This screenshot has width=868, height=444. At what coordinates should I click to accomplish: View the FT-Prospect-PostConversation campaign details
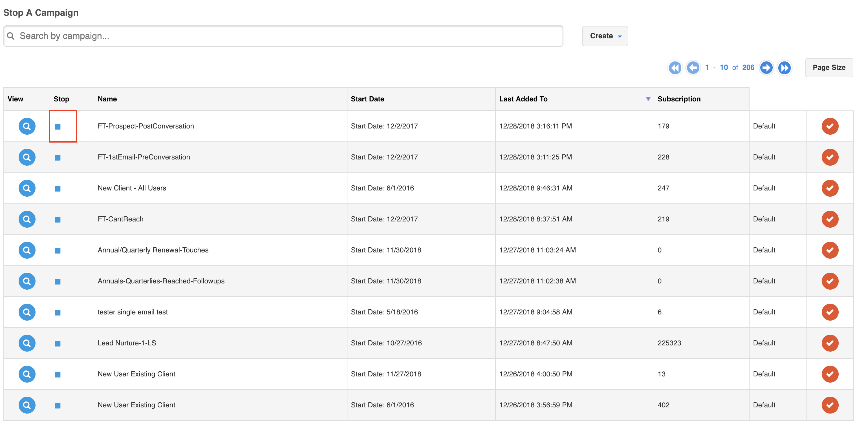pyautogui.click(x=27, y=126)
